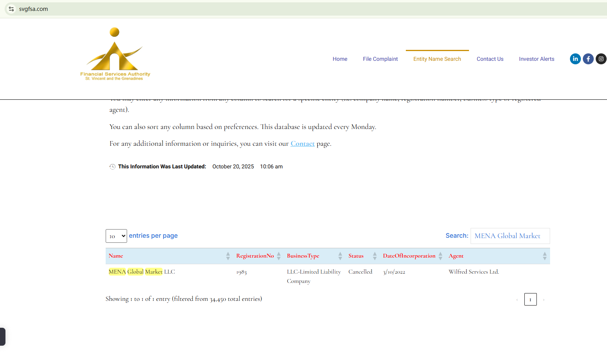Sort by Agent column header

coord(456,256)
